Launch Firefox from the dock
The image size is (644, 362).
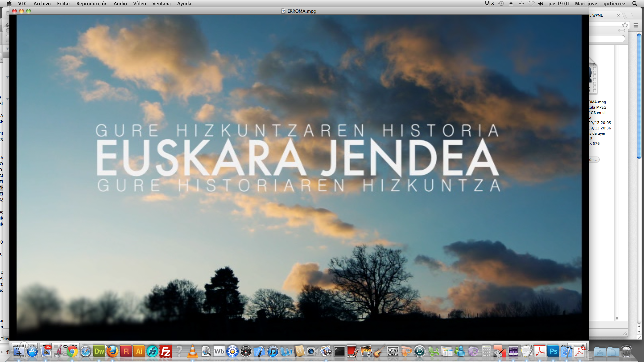tap(112, 351)
